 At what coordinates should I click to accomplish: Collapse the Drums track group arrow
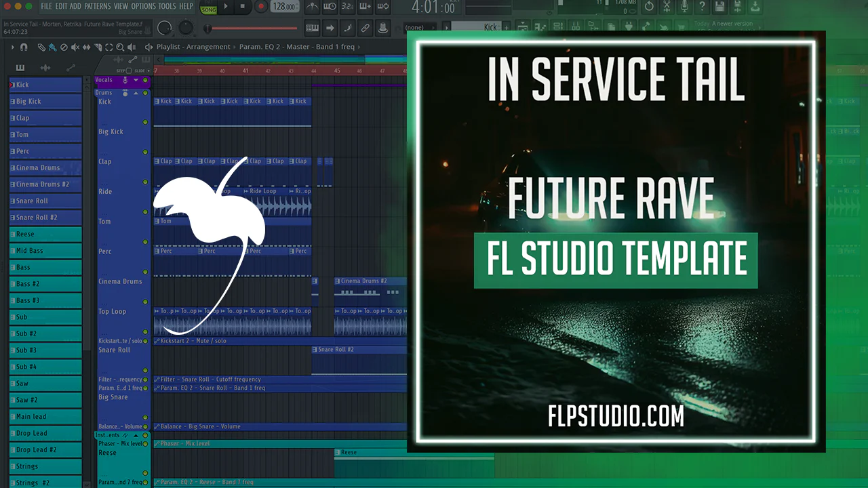click(136, 94)
